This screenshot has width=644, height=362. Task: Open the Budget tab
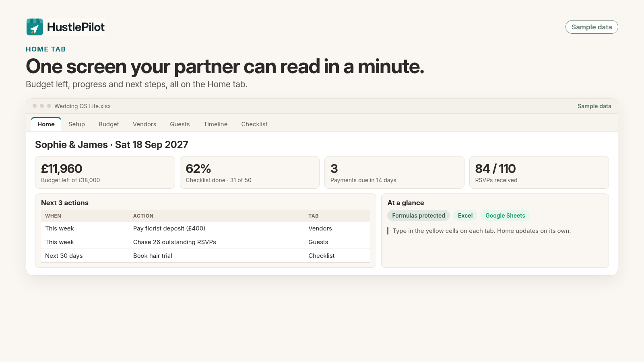click(x=109, y=124)
